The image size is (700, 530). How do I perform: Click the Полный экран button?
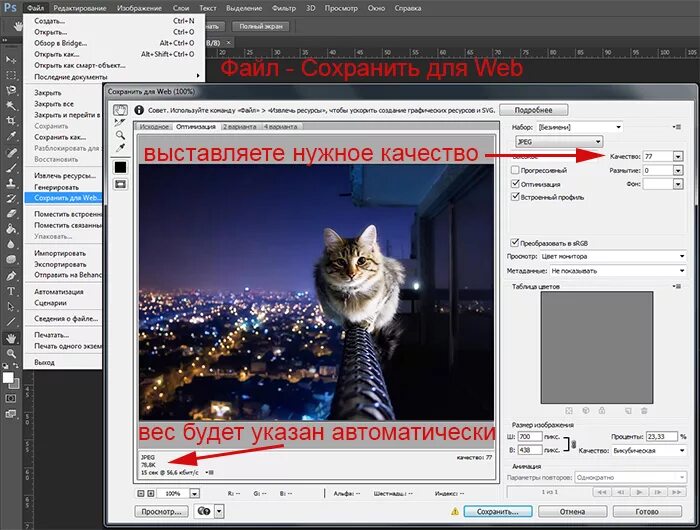[261, 26]
